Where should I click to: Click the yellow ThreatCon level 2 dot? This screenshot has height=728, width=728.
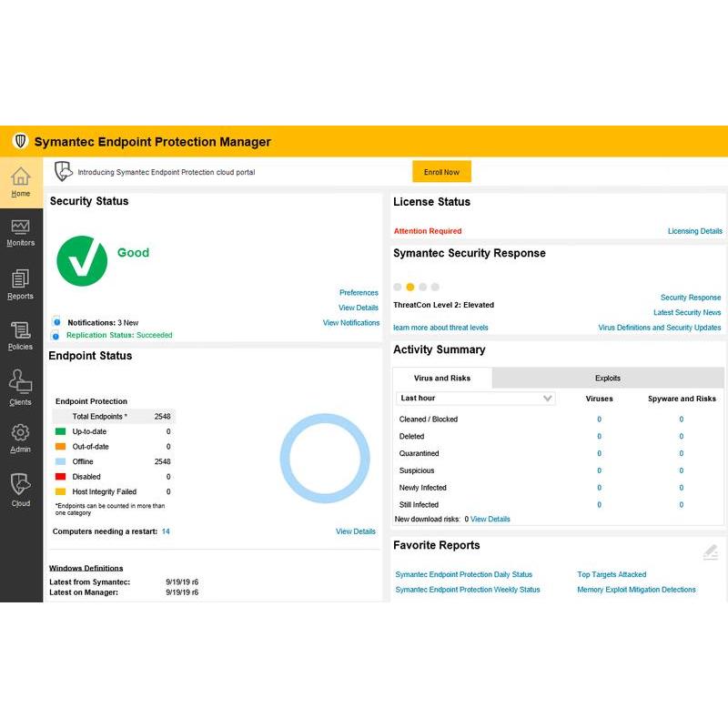point(410,287)
